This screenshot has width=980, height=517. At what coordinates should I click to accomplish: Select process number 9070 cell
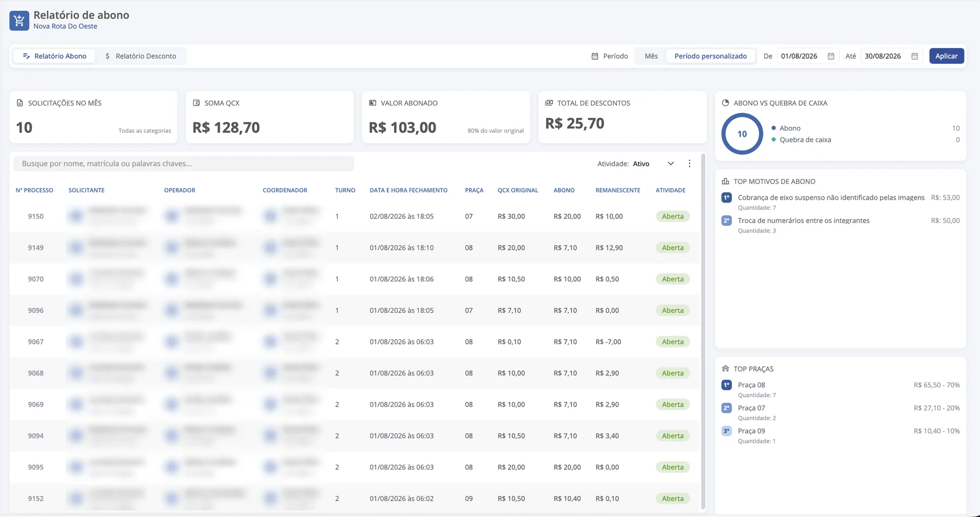point(36,279)
